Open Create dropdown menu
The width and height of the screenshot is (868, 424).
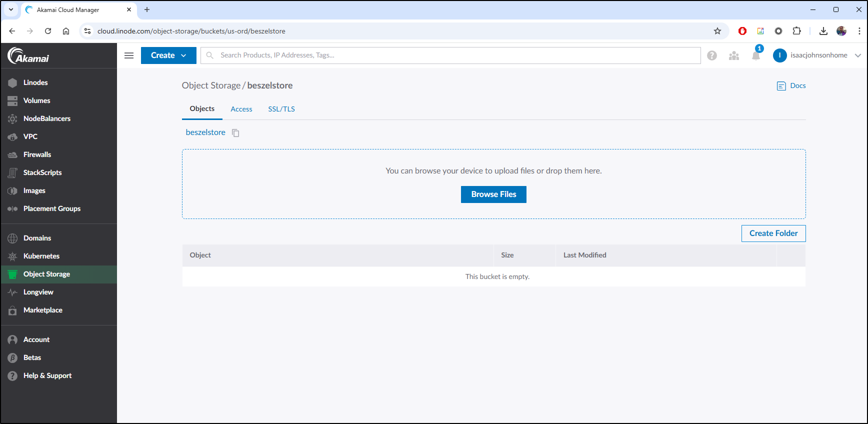coord(168,55)
